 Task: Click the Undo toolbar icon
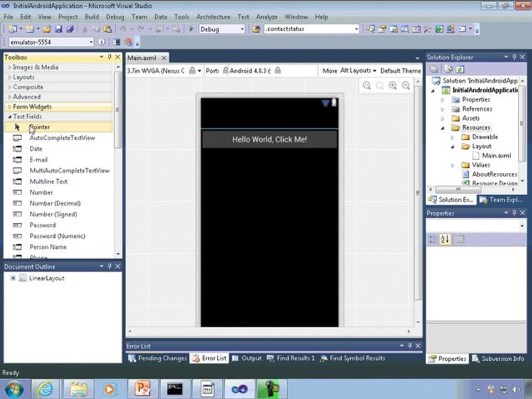(x=122, y=29)
